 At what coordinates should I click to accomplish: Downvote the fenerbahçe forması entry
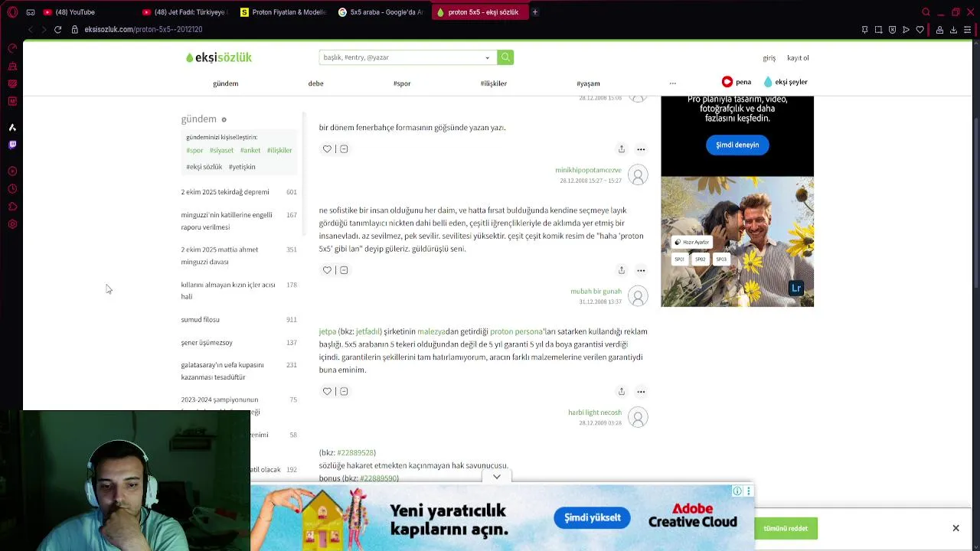point(344,149)
